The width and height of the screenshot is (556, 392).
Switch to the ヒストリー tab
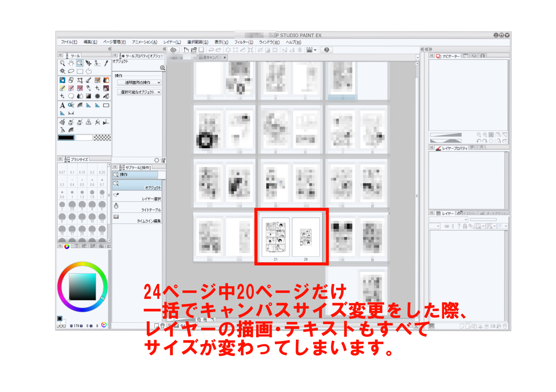tap(467, 213)
